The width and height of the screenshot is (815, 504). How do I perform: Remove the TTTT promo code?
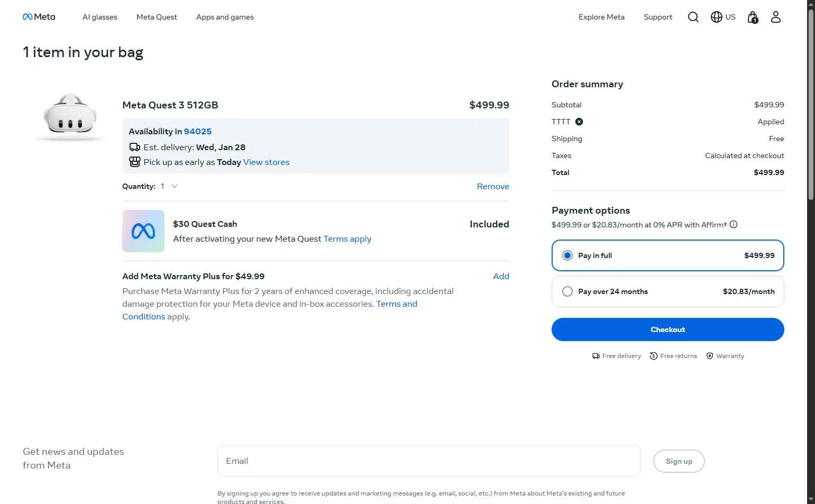point(579,122)
